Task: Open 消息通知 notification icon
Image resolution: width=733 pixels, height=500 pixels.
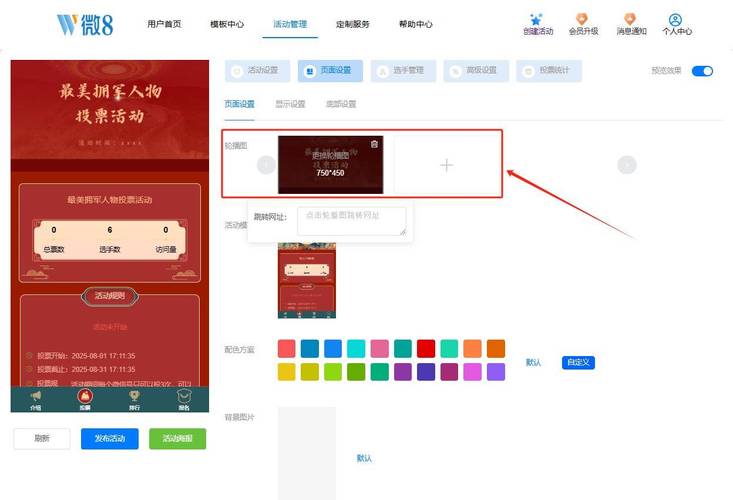Action: tap(630, 19)
